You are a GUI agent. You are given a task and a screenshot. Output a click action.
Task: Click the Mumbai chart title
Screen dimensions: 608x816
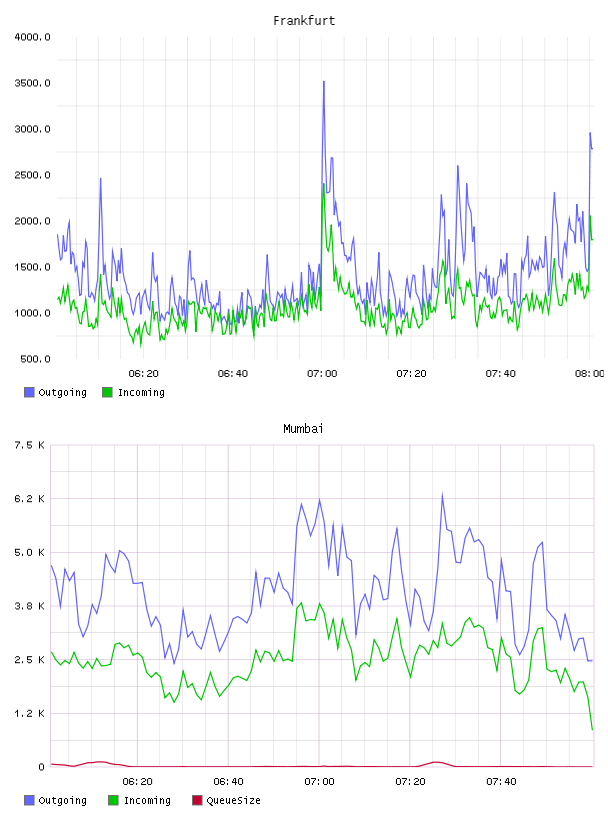click(303, 429)
